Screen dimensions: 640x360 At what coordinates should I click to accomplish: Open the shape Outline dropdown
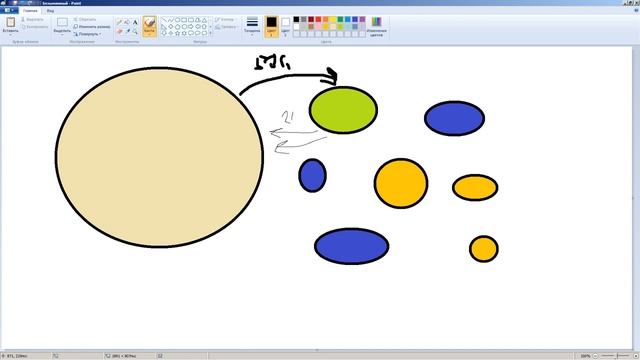pyautogui.click(x=225, y=20)
